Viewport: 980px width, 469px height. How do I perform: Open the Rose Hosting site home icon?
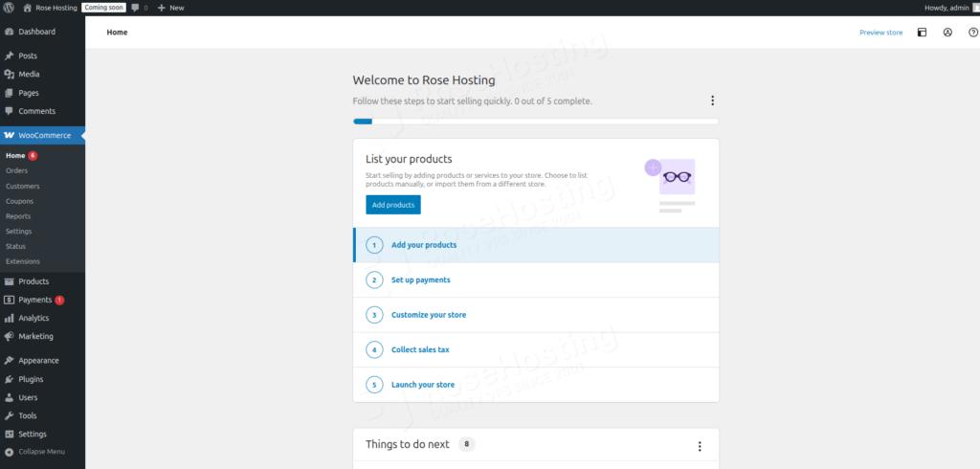point(27,8)
